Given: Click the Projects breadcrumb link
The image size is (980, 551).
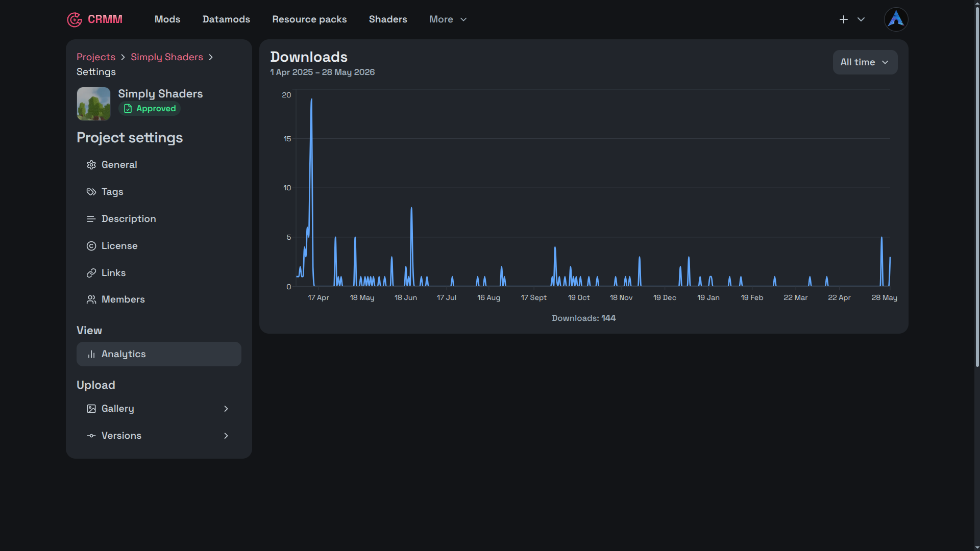Looking at the screenshot, I should [x=96, y=57].
